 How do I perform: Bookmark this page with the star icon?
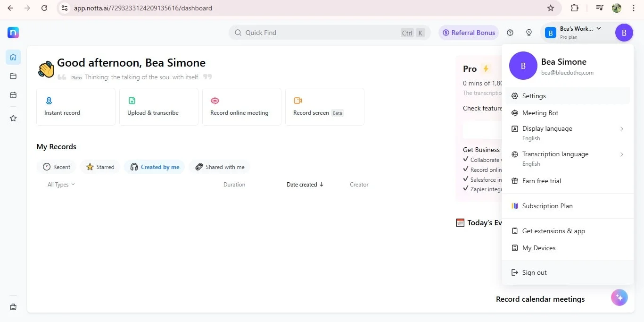(551, 8)
